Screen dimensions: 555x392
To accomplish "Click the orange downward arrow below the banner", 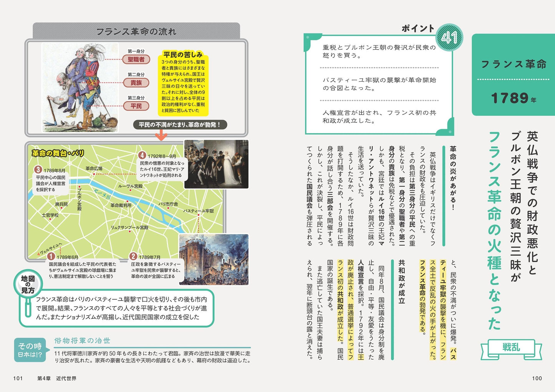I will tap(161, 135).
